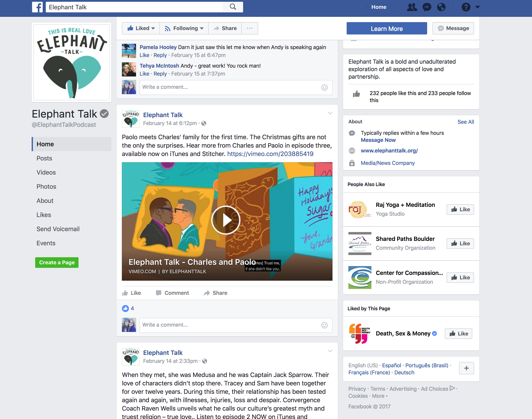This screenshot has width=532, height=419.
Task: Open the More dropdown in footer
Action: [x=380, y=396]
